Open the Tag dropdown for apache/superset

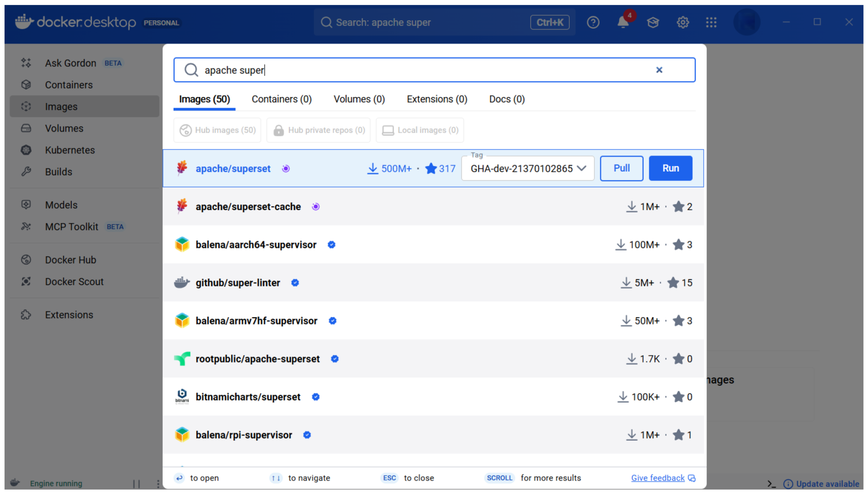[527, 168]
